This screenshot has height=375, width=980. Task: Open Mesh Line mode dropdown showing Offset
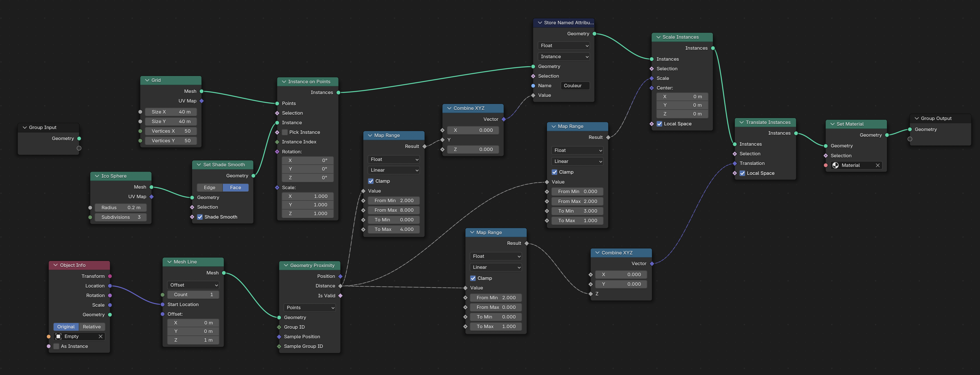tap(193, 285)
